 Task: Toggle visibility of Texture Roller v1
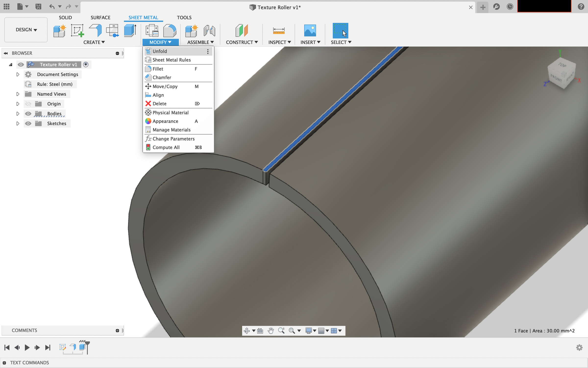pyautogui.click(x=21, y=65)
